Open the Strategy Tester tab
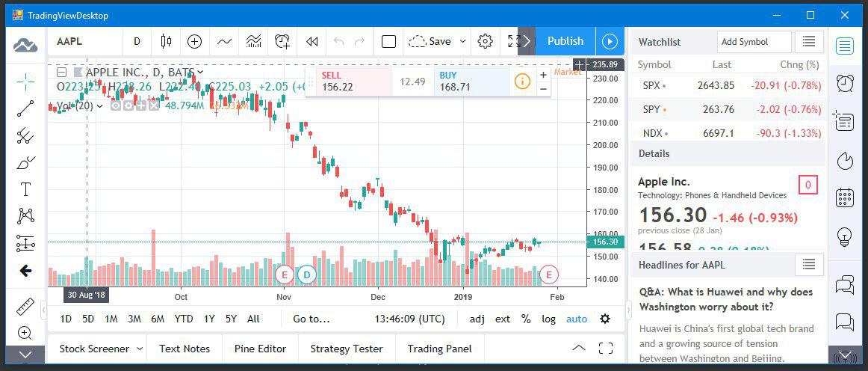The width and height of the screenshot is (868, 371). [x=347, y=349]
